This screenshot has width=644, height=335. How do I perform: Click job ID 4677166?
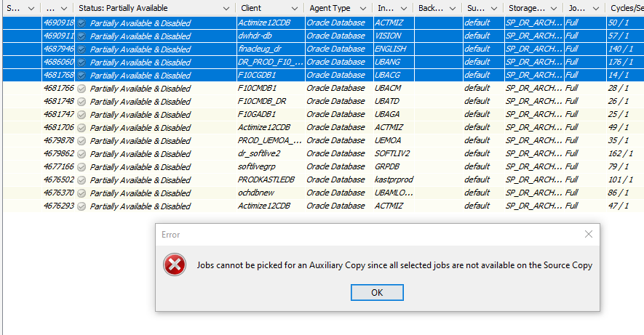click(x=59, y=167)
